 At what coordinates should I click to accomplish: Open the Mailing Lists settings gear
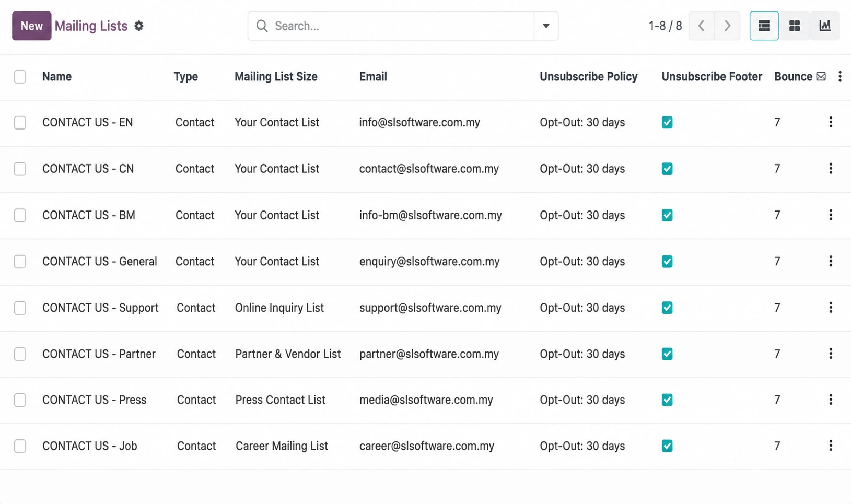click(x=138, y=26)
